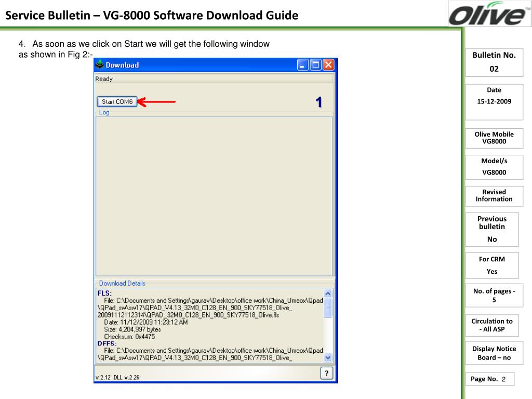Click the DFFS: heading in Download Details
The height and width of the screenshot is (399, 532).
point(107,343)
